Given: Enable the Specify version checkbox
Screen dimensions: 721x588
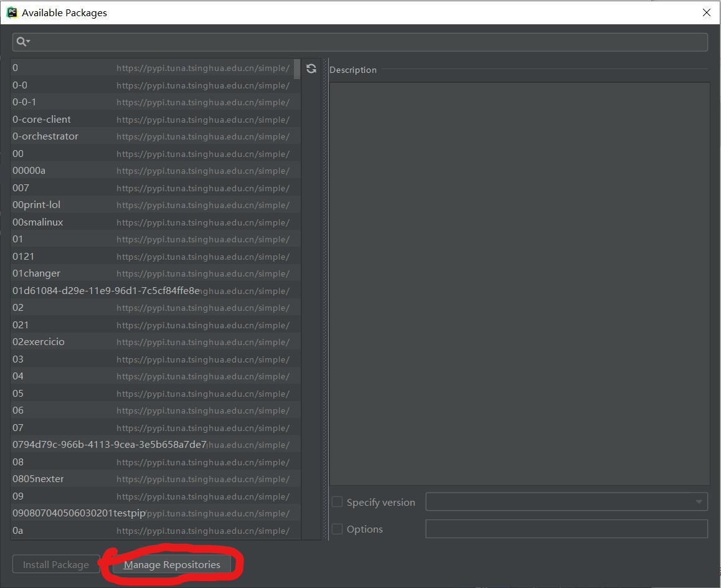Looking at the screenshot, I should click(x=337, y=502).
